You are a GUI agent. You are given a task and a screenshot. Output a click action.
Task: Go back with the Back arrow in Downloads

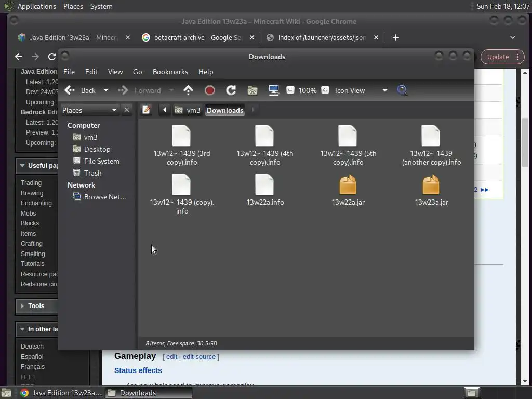click(80, 90)
